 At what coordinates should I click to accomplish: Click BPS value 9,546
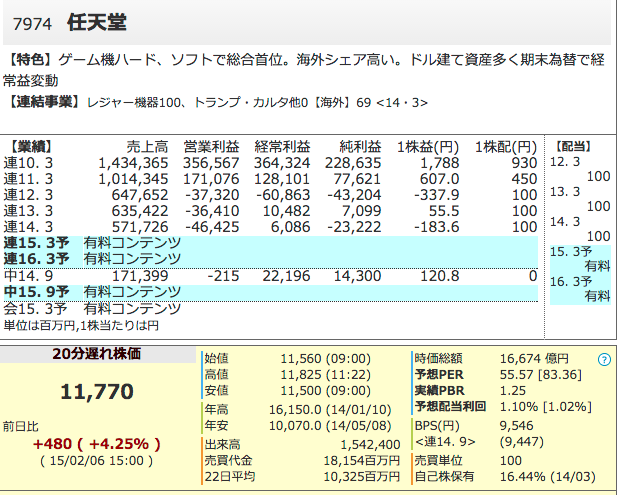click(x=517, y=426)
